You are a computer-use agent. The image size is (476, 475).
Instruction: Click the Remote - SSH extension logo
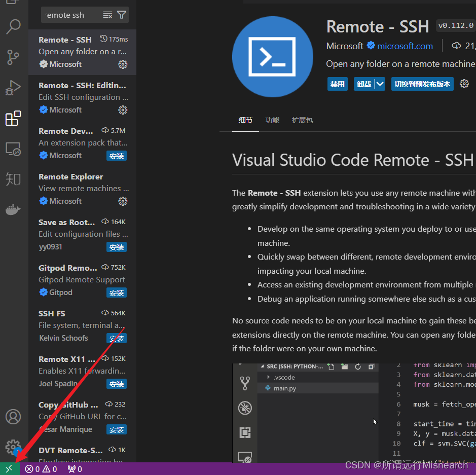tap(273, 57)
